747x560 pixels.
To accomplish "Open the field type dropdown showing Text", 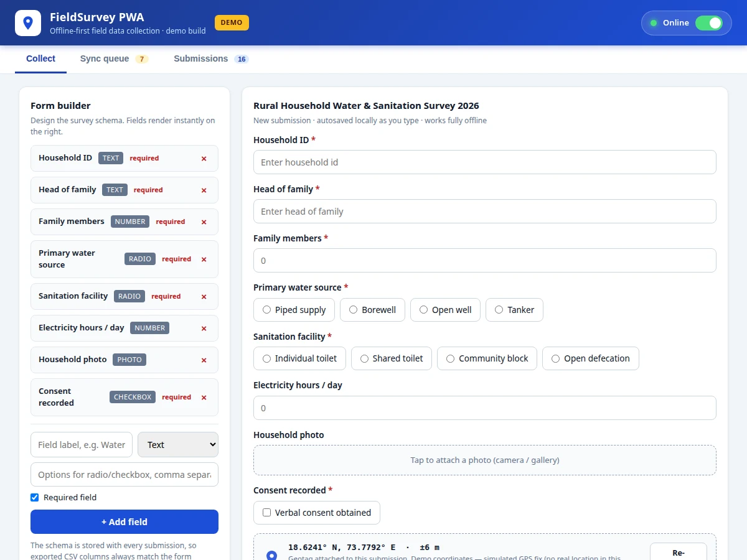I will click(x=178, y=444).
